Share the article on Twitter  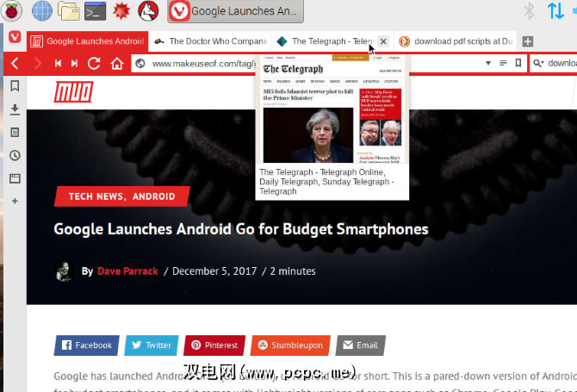click(x=152, y=345)
